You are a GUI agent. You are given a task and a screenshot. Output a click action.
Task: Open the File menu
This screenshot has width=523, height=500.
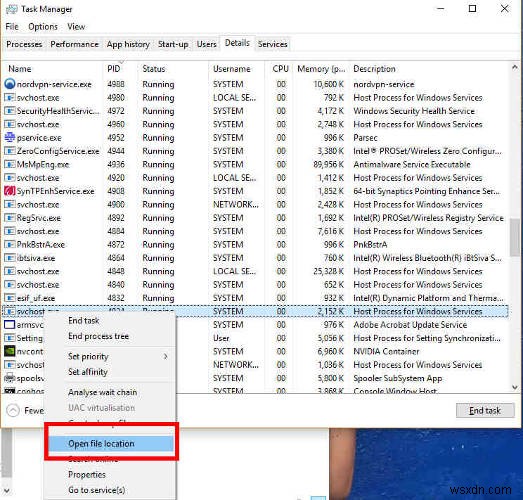(12, 26)
